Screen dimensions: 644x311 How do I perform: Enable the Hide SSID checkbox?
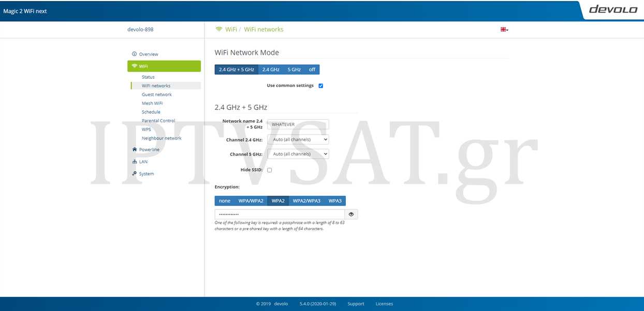(269, 170)
